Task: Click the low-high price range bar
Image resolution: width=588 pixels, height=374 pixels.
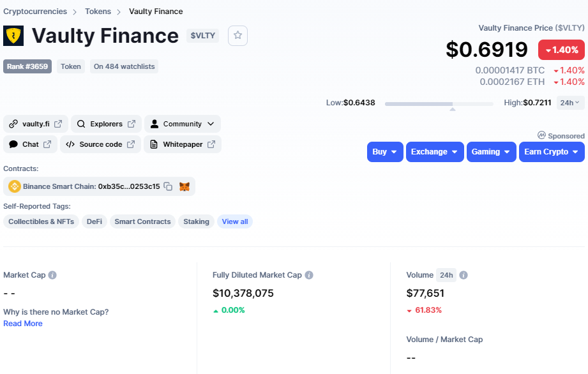Action: click(x=439, y=104)
